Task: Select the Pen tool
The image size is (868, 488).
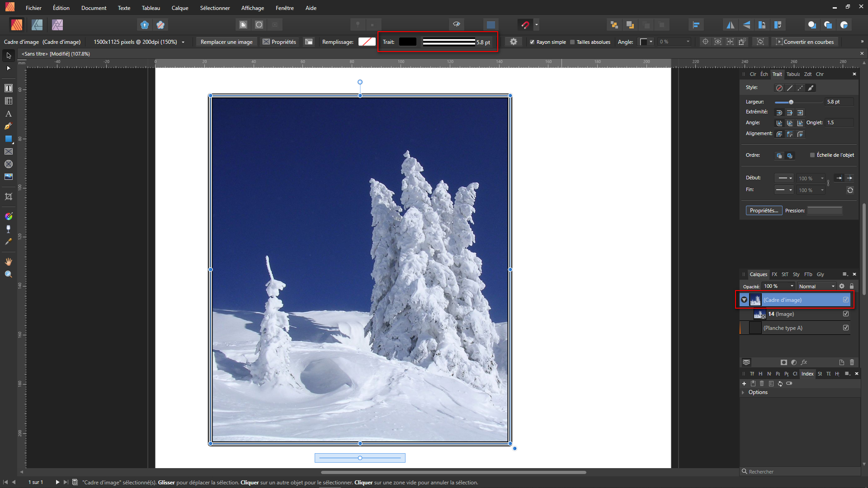Action: click(x=8, y=126)
